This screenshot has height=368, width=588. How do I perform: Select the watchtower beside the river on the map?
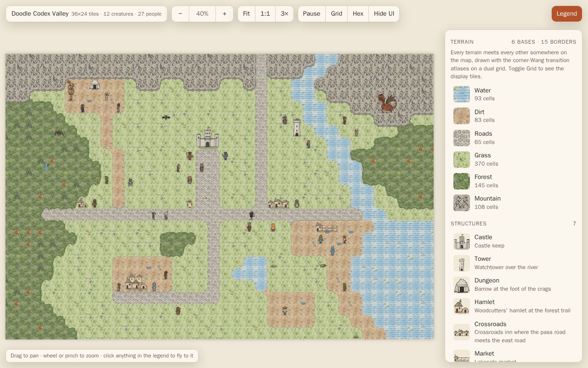coord(297,127)
